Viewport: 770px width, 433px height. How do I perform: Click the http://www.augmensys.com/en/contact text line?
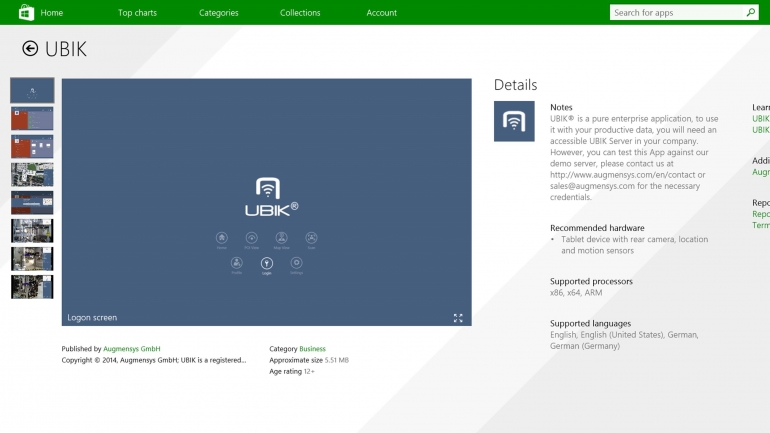pyautogui.click(x=628, y=175)
